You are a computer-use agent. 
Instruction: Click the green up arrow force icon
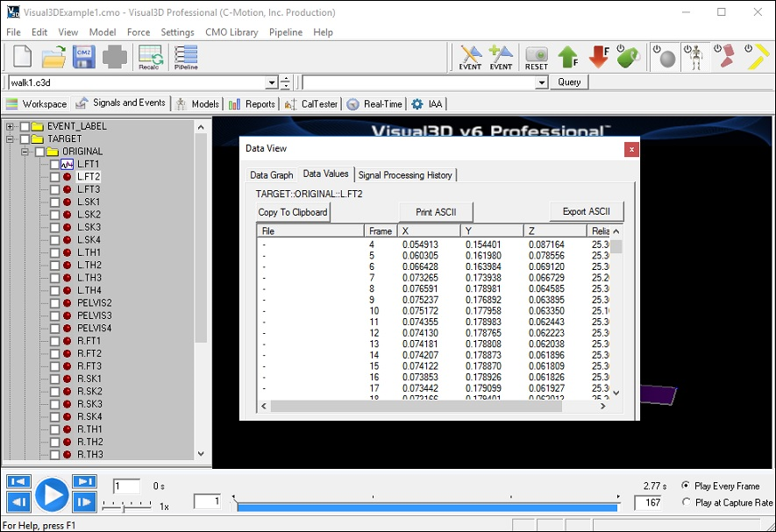567,57
